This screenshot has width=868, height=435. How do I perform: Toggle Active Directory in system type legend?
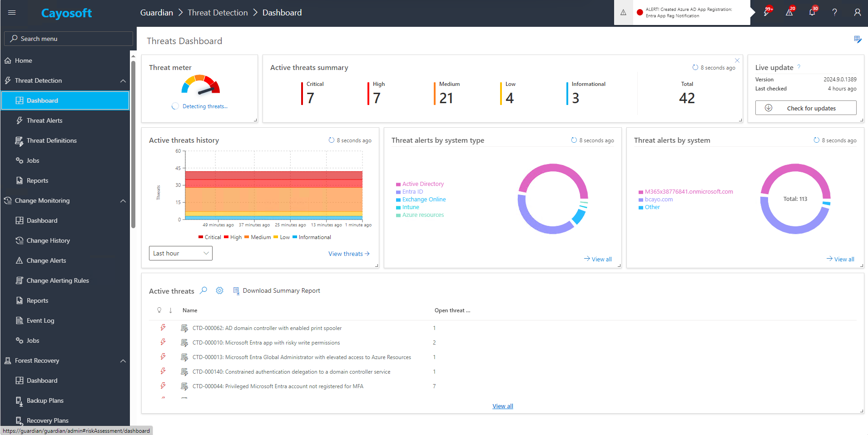420,184
